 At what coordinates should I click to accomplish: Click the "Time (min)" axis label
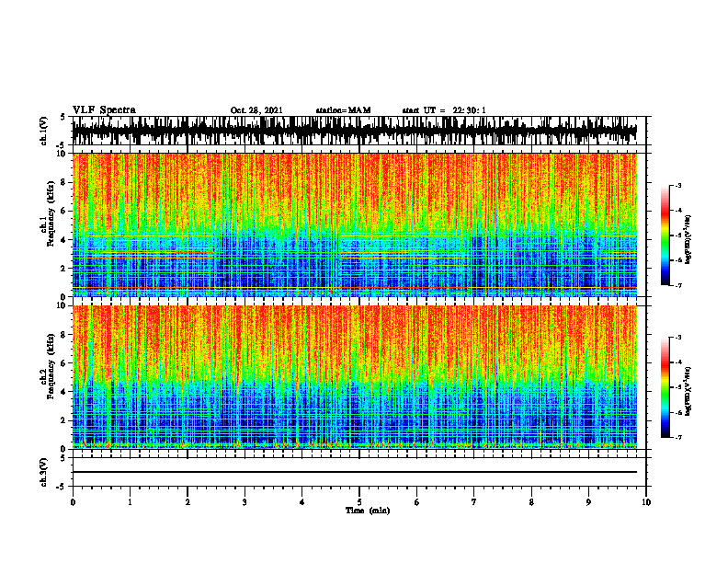pos(368,511)
